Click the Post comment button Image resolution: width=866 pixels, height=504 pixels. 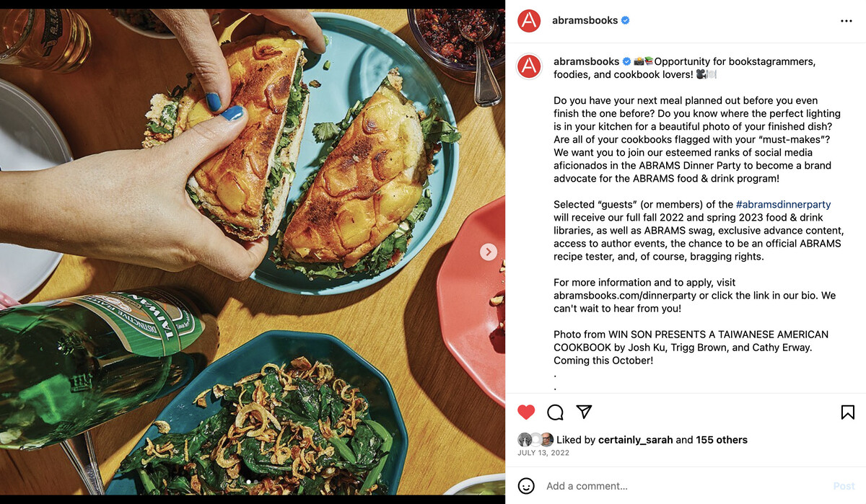coord(844,486)
